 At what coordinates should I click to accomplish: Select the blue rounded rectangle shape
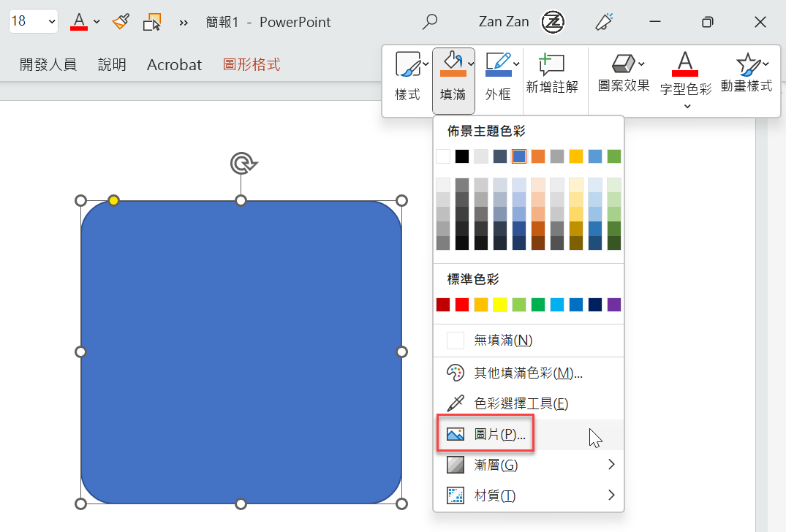click(x=241, y=352)
